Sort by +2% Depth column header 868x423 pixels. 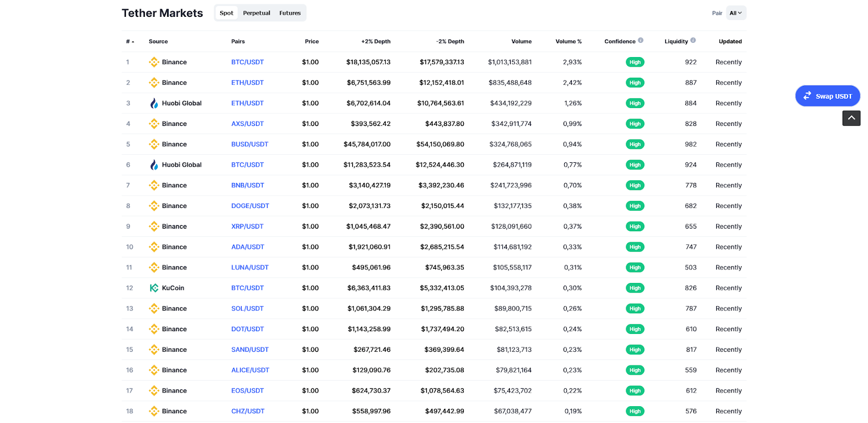[376, 41]
